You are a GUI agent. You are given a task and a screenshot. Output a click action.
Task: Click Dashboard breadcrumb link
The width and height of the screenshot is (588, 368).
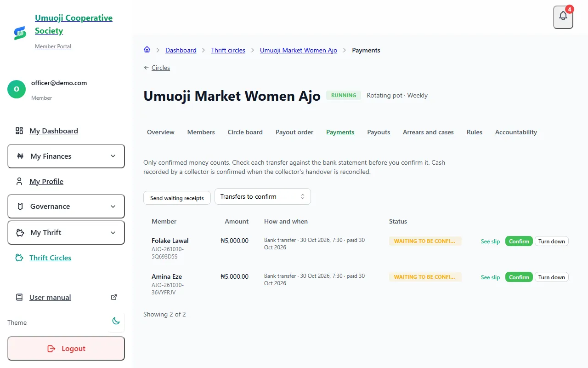[x=181, y=50]
